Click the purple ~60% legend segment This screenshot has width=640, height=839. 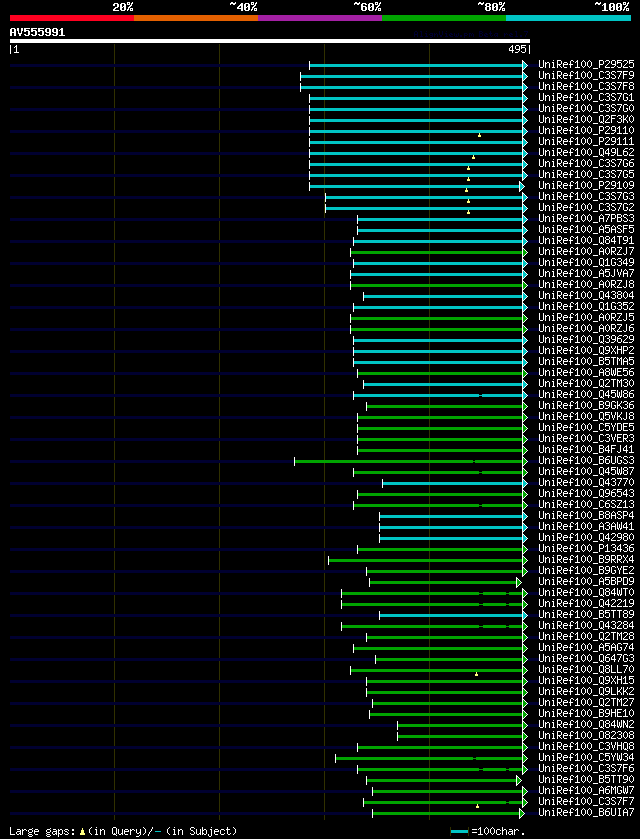click(320, 18)
